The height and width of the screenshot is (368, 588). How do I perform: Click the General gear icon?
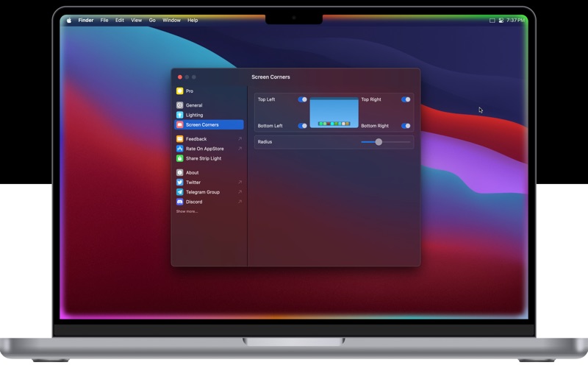179,105
